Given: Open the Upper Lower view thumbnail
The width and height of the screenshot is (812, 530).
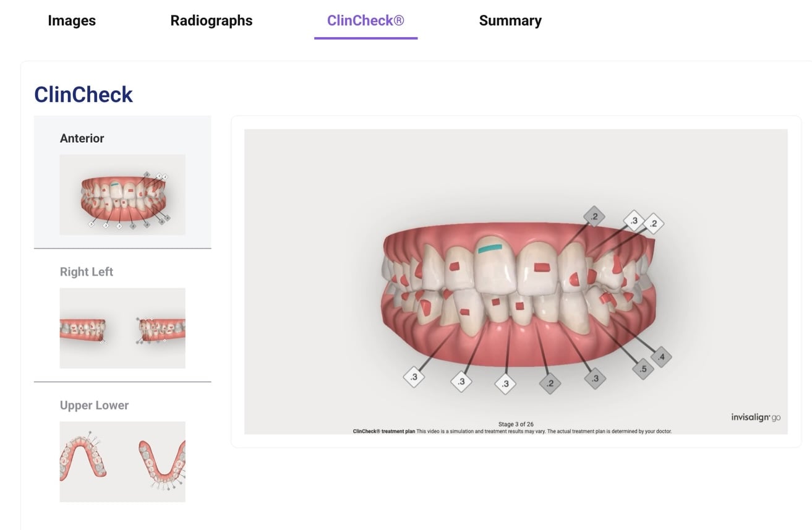Looking at the screenshot, I should pos(122,461).
